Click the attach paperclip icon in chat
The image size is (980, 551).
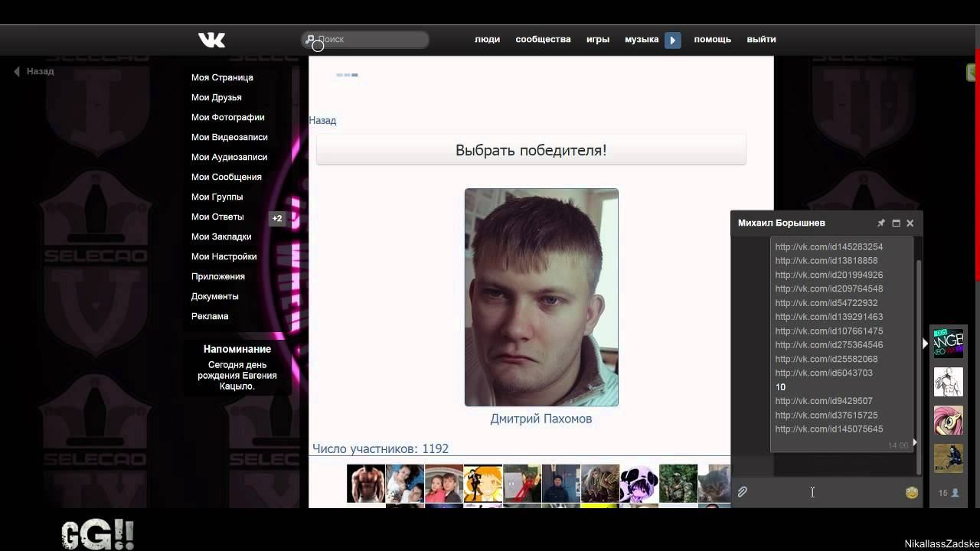(742, 492)
